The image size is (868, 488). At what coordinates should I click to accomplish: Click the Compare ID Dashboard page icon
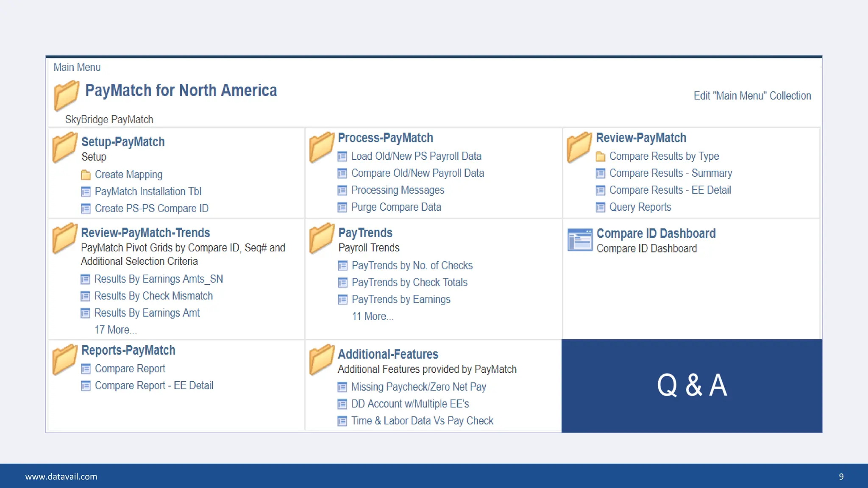[x=580, y=240]
